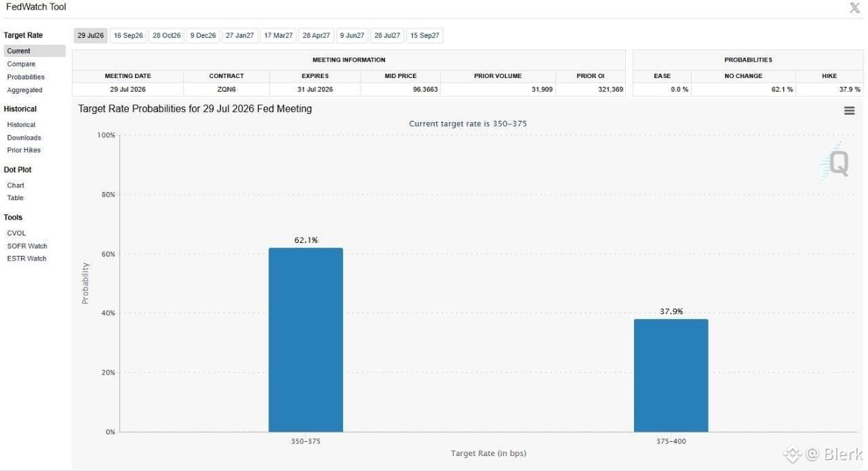The height and width of the screenshot is (471, 868).
Task: Select the 27 Jan27 meeting tab
Action: click(x=240, y=35)
